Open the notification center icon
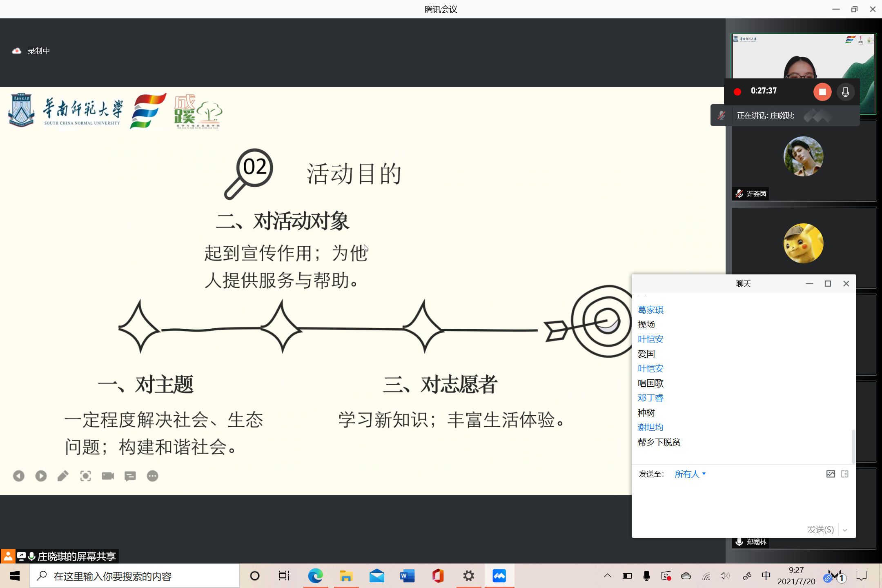882x588 pixels. (862, 576)
